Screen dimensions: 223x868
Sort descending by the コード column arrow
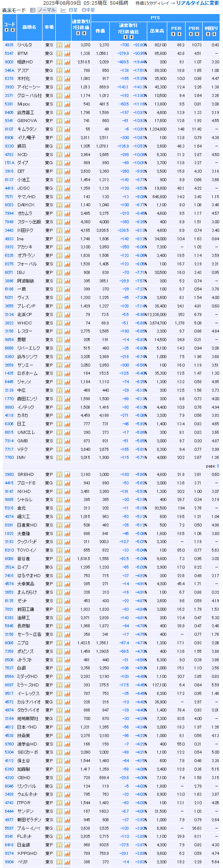coord(13,30)
